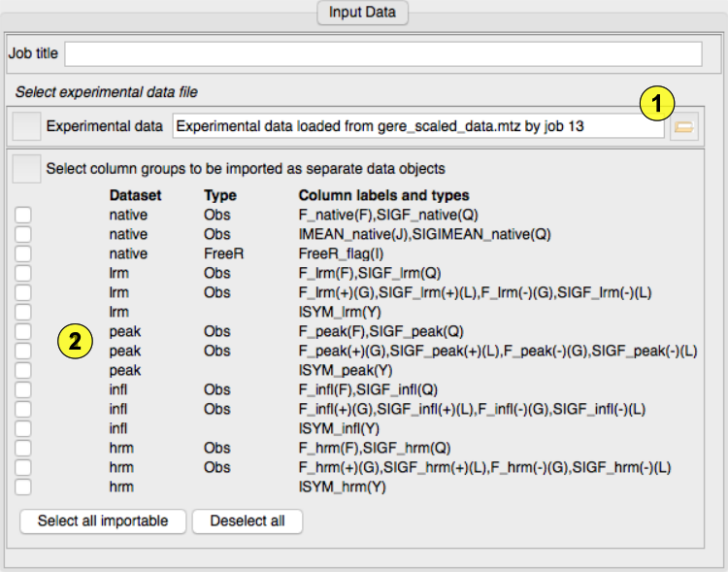
Task: Check the F_hrm(F),SIGF_hrm(Q) checkbox
Action: point(23,448)
